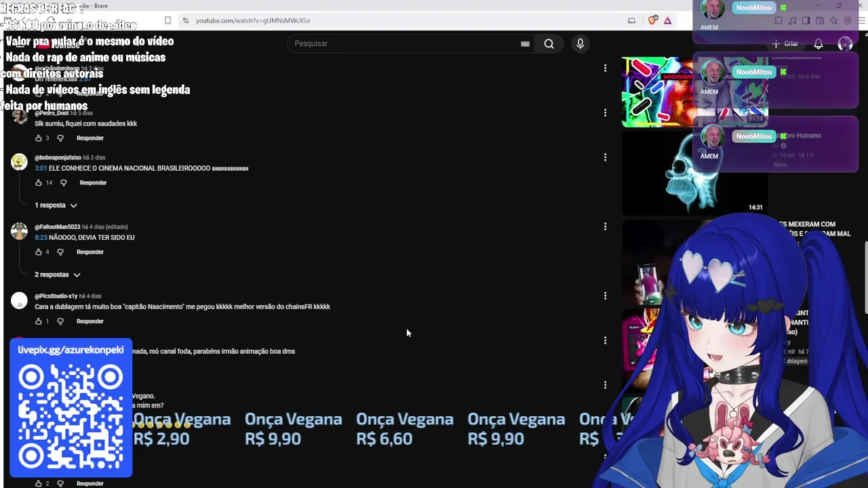Like the @bobeaponjafalso comment

click(38, 183)
